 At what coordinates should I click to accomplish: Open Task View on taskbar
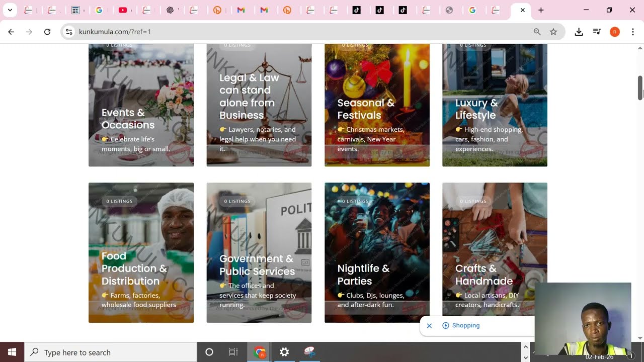coord(233,352)
